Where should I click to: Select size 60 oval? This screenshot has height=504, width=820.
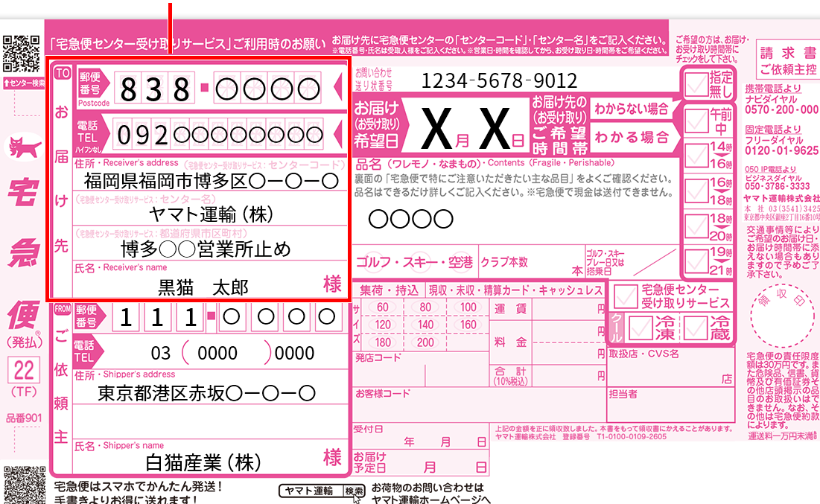coord(382,307)
